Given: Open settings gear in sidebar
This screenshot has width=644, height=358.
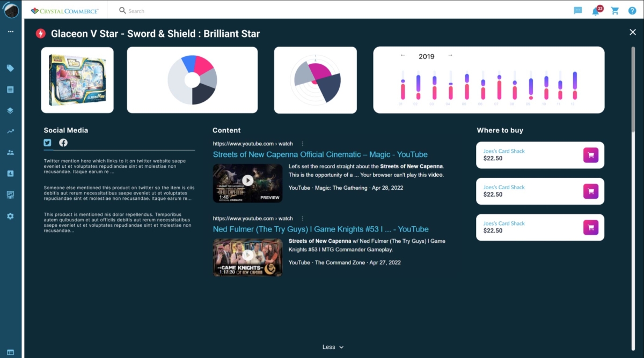Looking at the screenshot, I should click(10, 216).
